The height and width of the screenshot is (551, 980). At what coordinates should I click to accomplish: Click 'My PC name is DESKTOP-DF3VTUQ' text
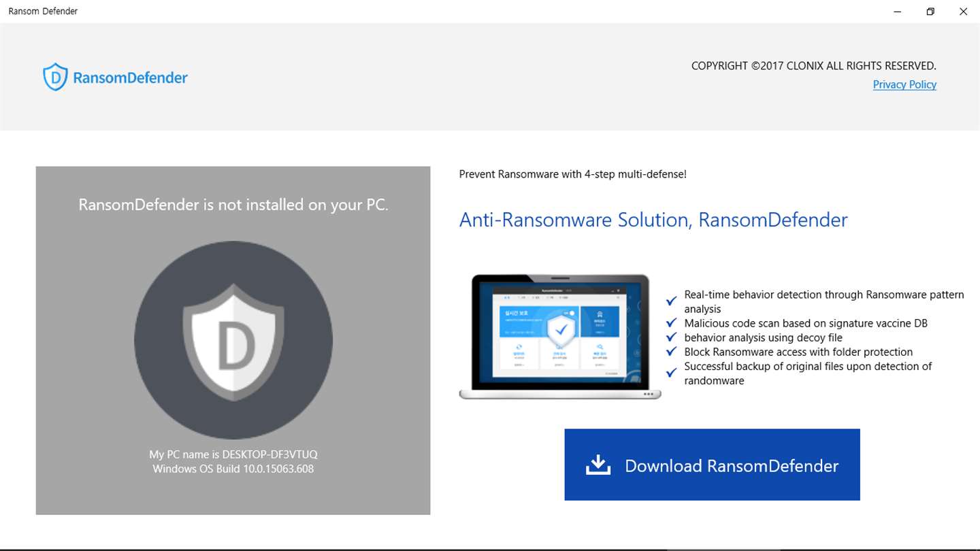click(x=233, y=454)
